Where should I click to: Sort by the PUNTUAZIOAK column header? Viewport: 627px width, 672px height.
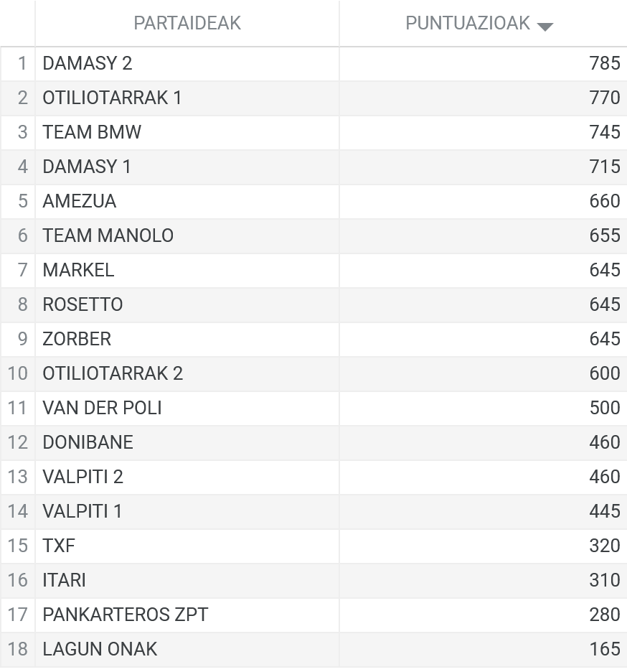[483, 24]
